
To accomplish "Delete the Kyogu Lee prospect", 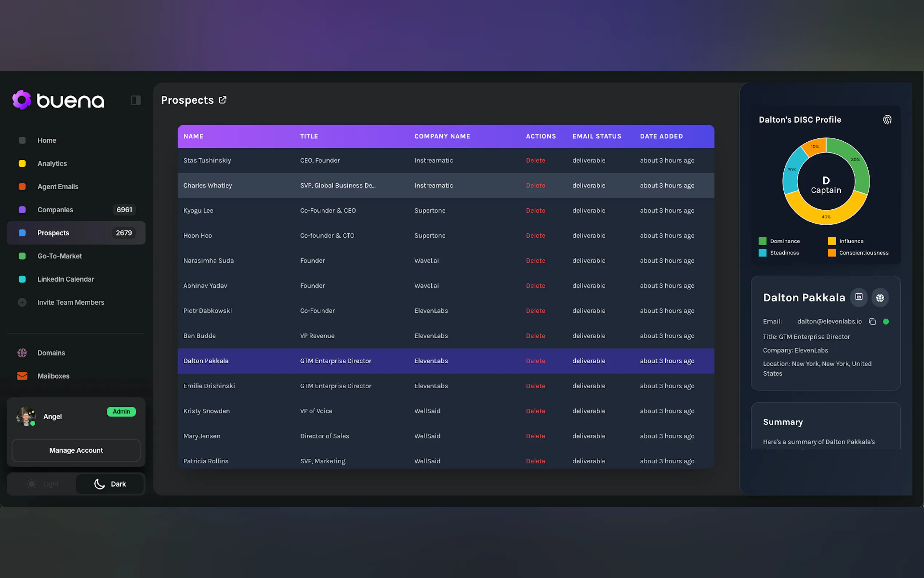I will 535,211.
